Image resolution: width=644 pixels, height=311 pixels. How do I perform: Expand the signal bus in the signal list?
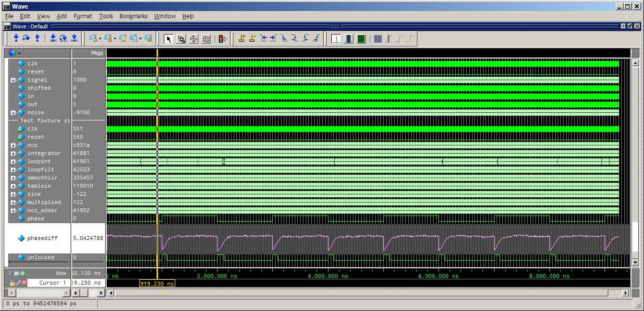tap(13, 80)
